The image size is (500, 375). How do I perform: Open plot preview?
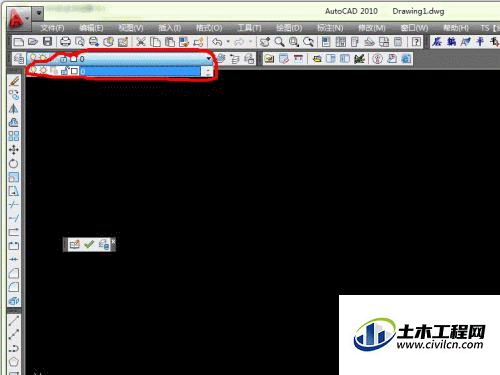click(79, 42)
